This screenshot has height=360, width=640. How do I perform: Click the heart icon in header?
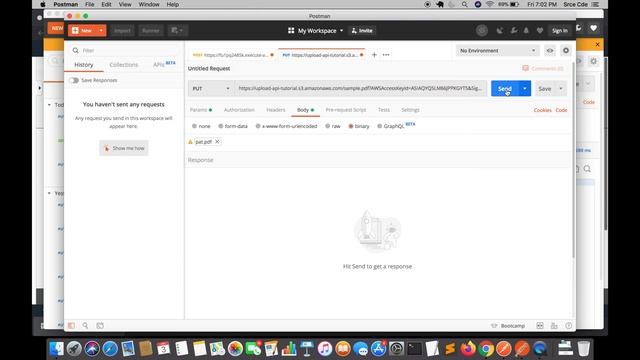click(540, 31)
